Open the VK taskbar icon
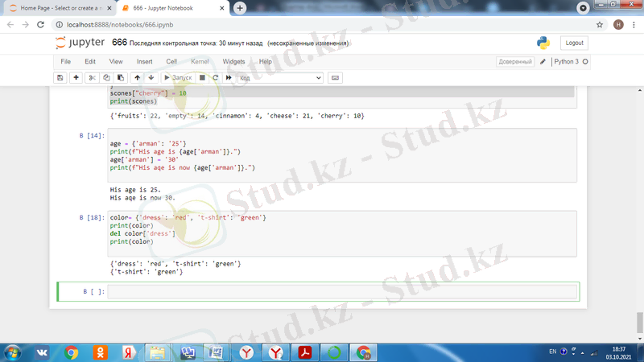Viewport: 644px width, 362px height. [42, 352]
